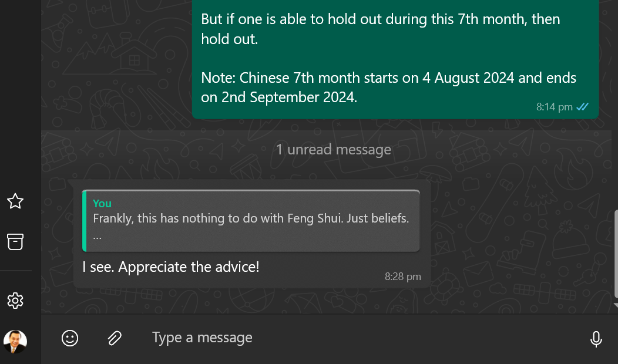The width and height of the screenshot is (618, 364).
Task: Click the scrollbar down arrow
Action: (x=615, y=305)
